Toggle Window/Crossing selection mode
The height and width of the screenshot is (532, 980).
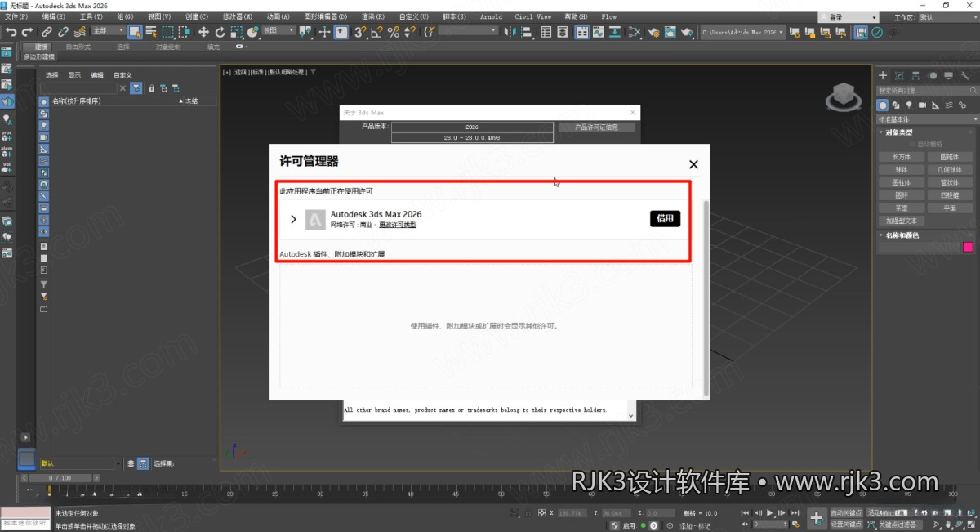click(185, 32)
